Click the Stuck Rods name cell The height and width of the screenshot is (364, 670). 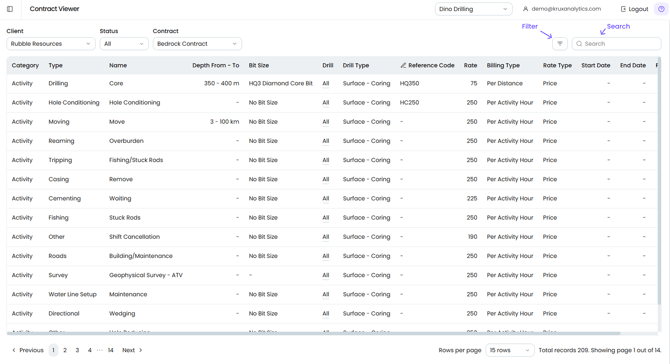125,217
